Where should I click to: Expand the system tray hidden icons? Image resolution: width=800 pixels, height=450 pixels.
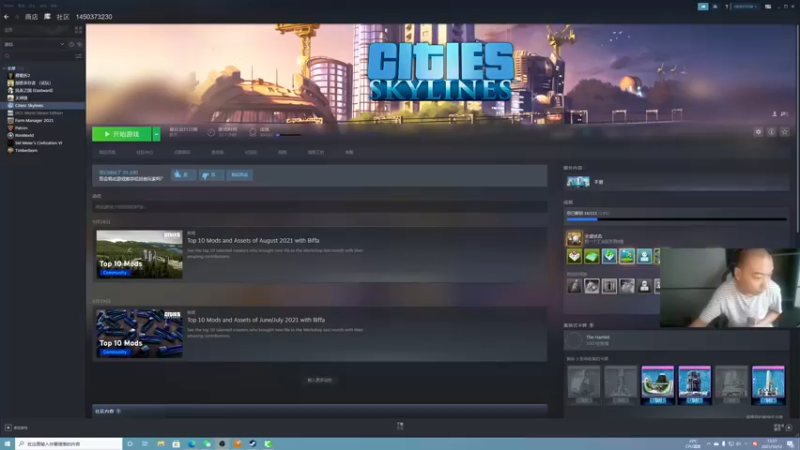[708, 444]
